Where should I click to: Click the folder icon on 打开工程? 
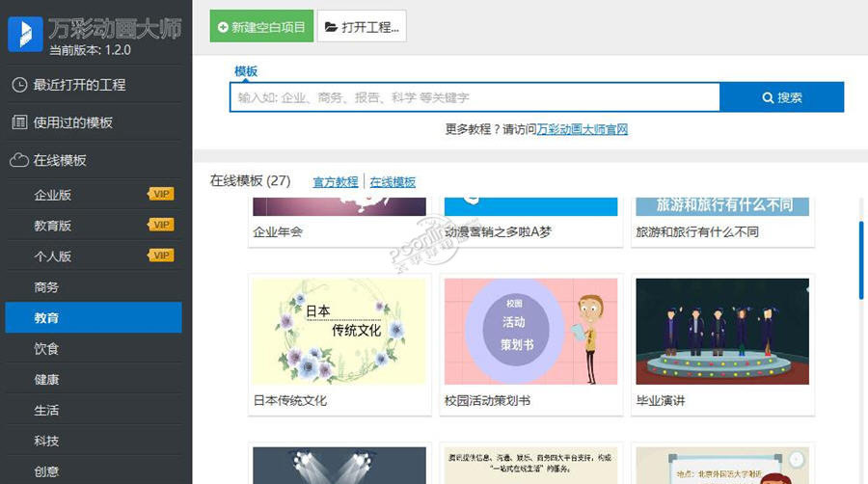point(331,27)
